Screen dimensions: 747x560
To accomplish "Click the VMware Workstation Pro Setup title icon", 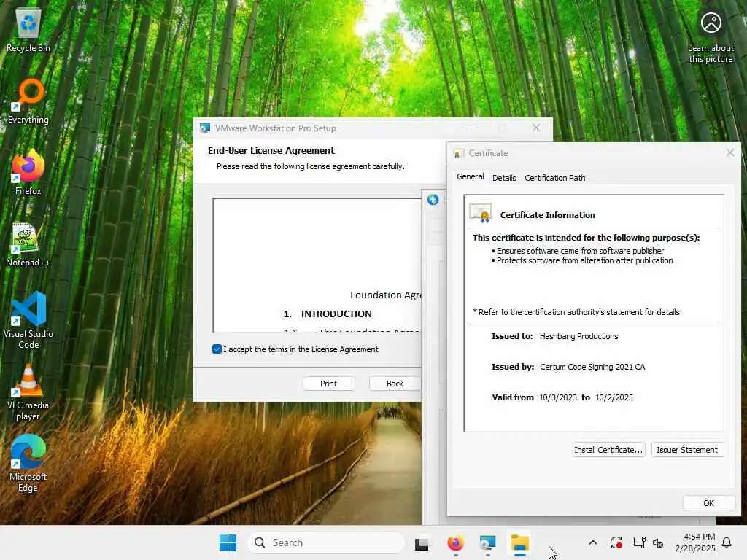I will point(205,128).
